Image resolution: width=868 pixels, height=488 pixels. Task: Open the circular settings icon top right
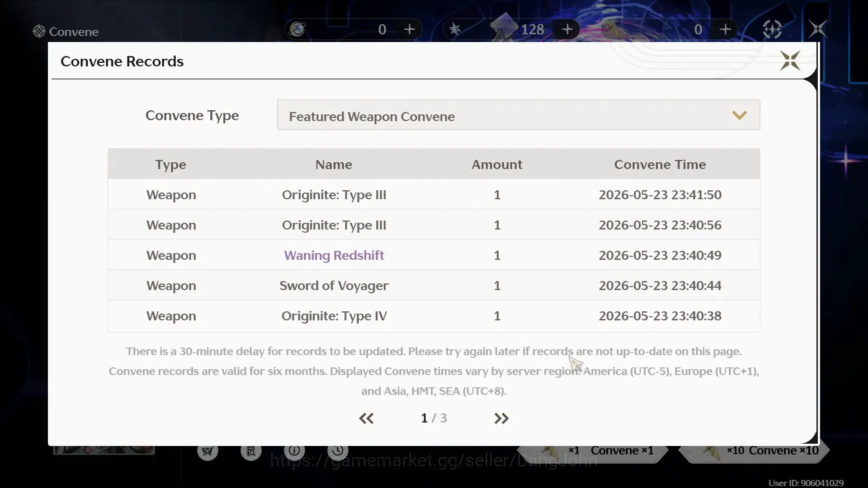pyautogui.click(x=772, y=29)
